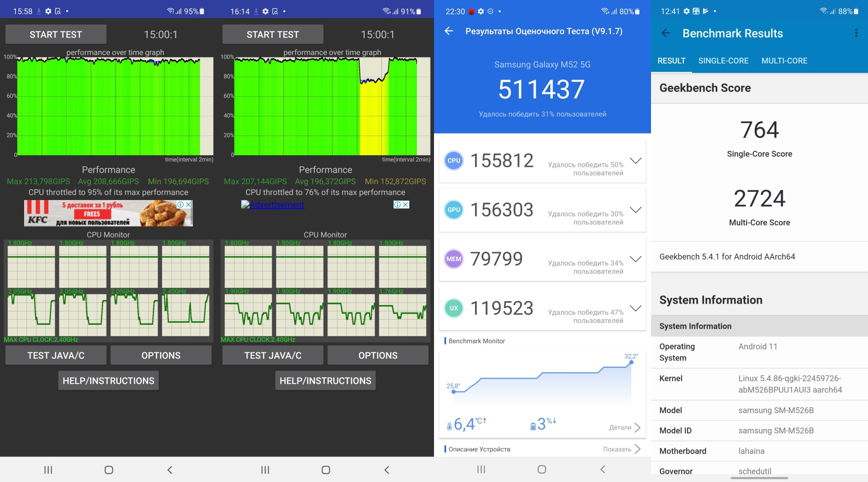Image resolution: width=868 pixels, height=482 pixels.
Task: Switch to the SINGLE-CORE tab
Action: [x=723, y=61]
